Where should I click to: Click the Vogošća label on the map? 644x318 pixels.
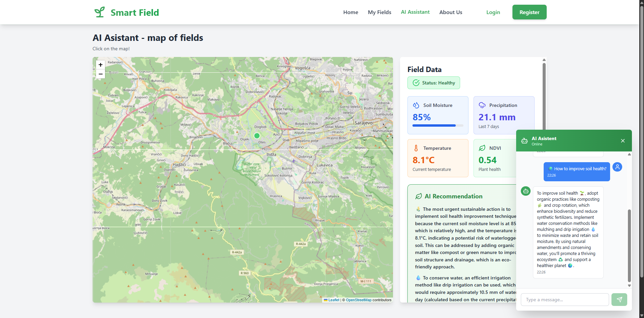(x=302, y=68)
